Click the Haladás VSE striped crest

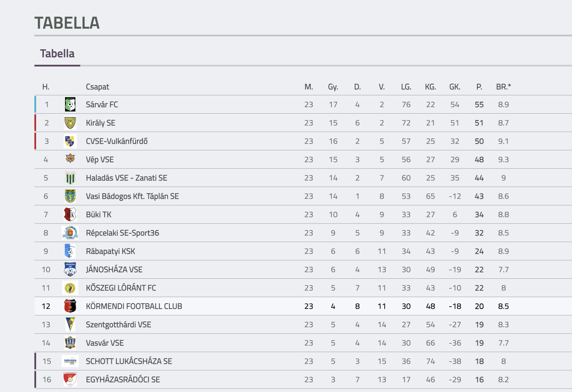[x=70, y=178]
